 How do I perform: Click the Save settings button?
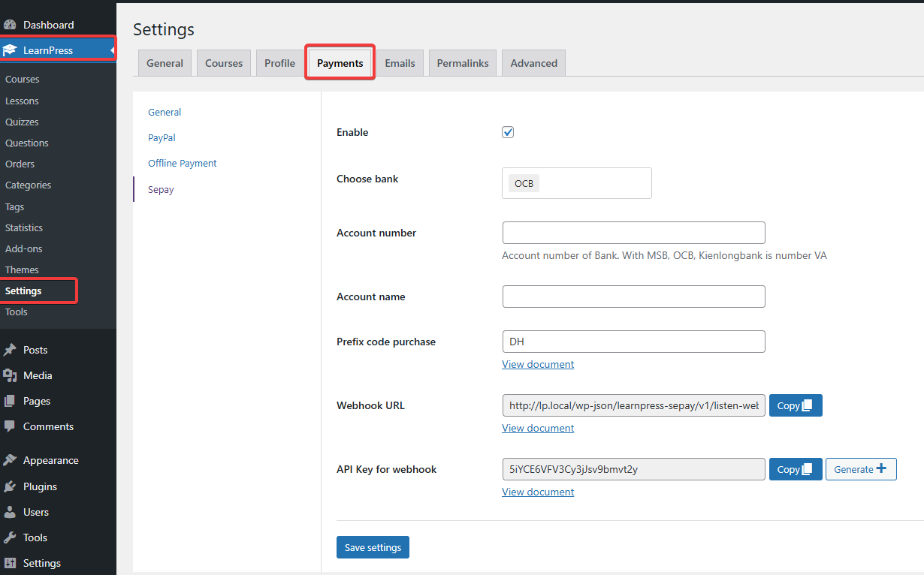pyautogui.click(x=373, y=547)
